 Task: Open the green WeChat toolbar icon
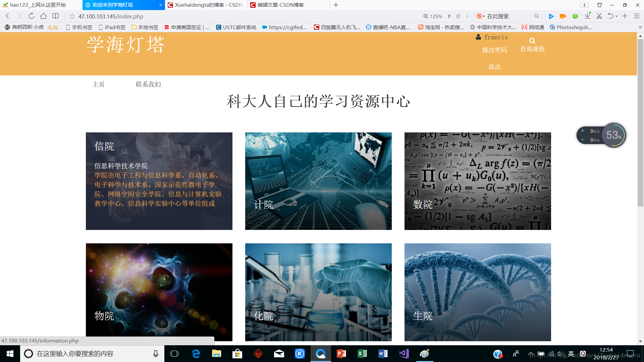pos(575,16)
